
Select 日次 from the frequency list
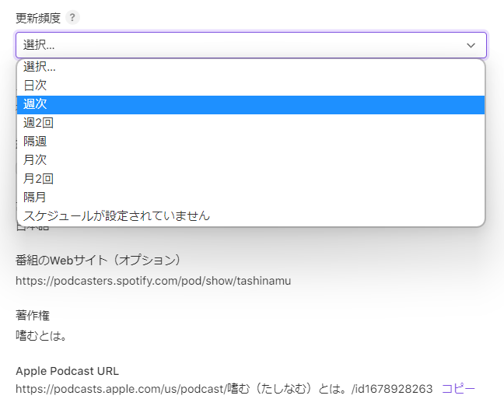tap(250, 86)
